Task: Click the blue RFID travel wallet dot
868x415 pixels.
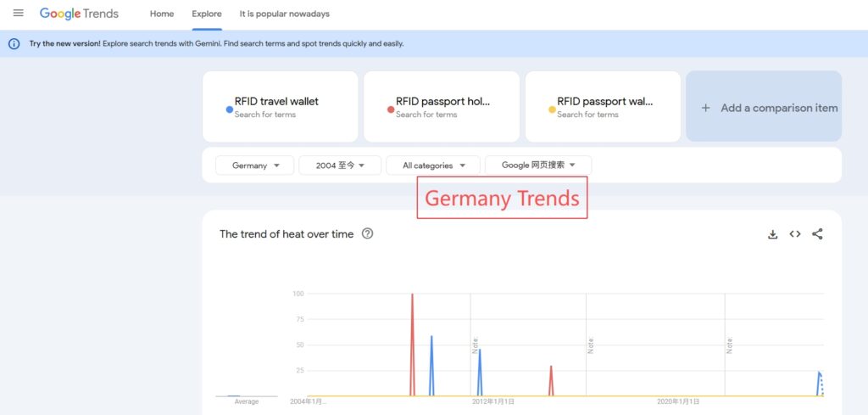Action: [x=230, y=109]
